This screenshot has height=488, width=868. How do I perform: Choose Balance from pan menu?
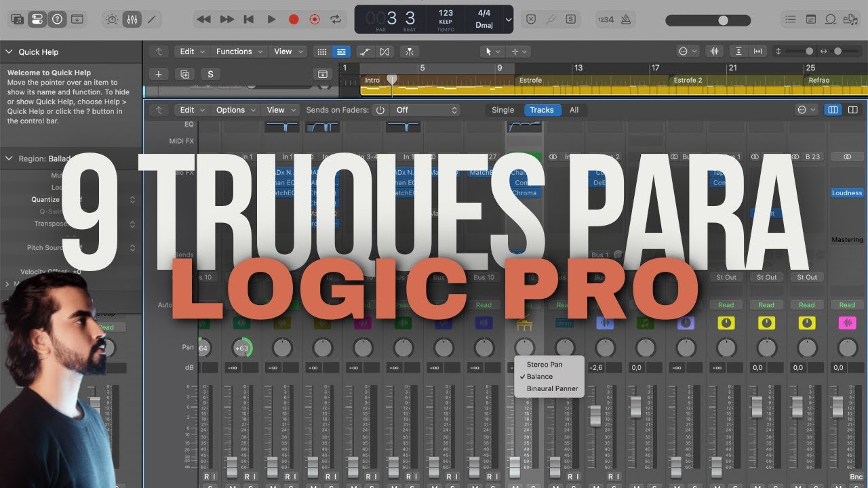(x=540, y=377)
